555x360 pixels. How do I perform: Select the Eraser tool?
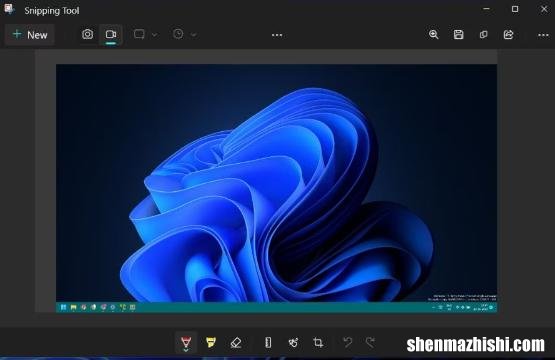[x=236, y=343]
